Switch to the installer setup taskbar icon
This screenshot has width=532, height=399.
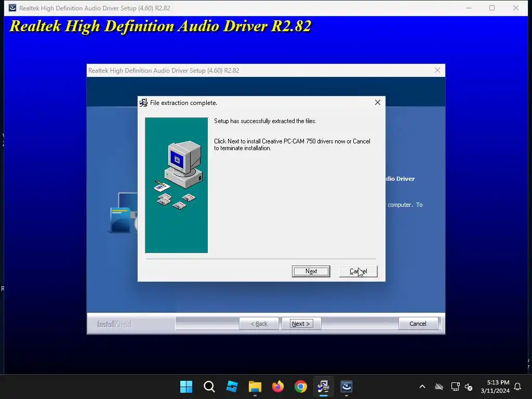tap(323, 387)
